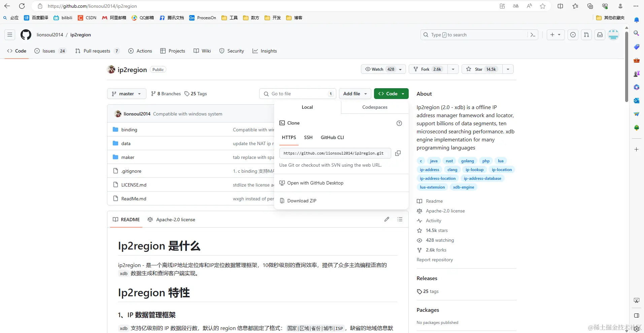Open the Wiki tab

point(202,51)
